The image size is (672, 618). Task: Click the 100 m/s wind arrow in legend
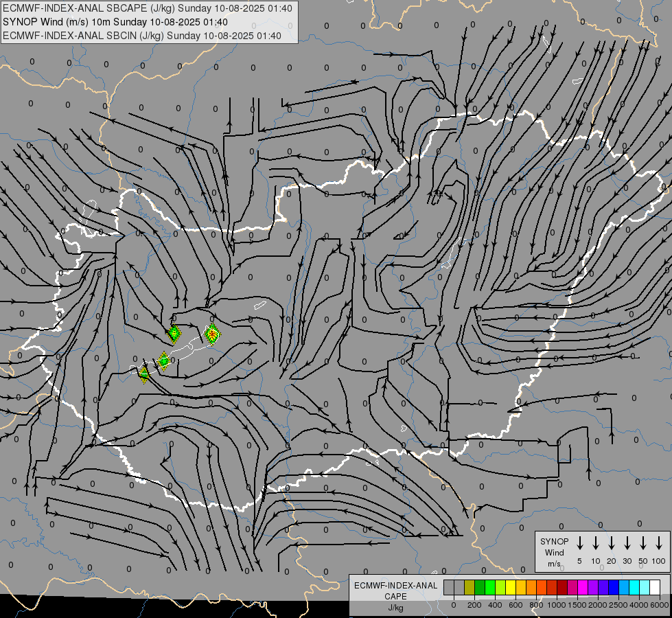tap(659, 542)
